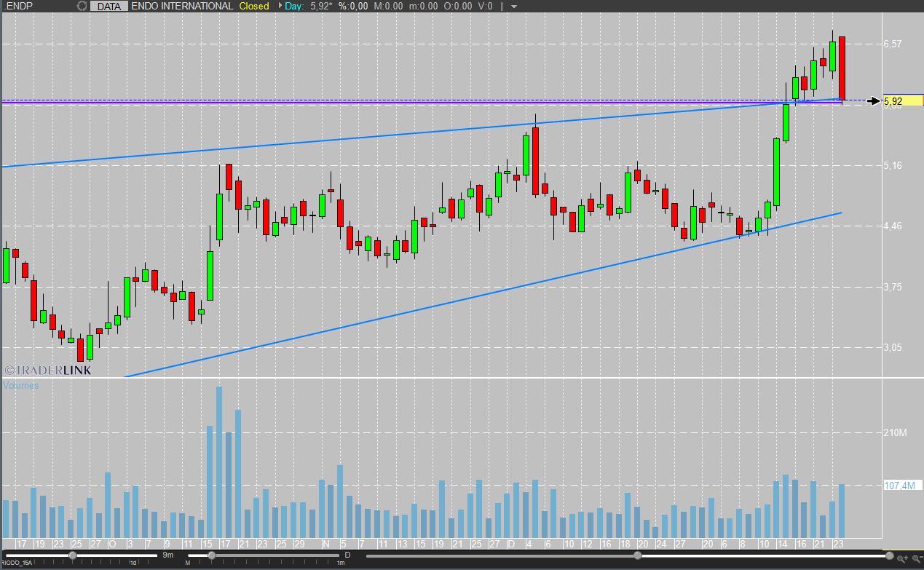This screenshot has width=924, height=570.
Task: Click the 9m period slider handle
Action: pos(73,556)
